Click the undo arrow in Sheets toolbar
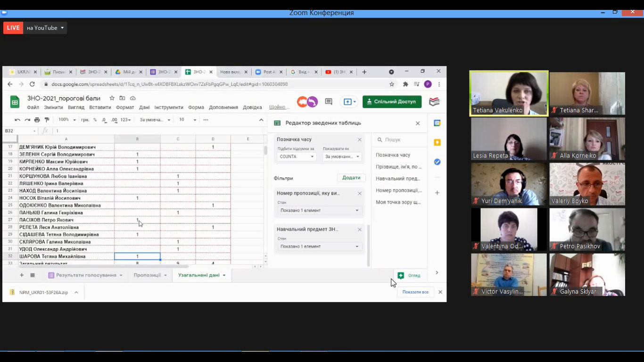Screen dimensions: 644x362 17,120
